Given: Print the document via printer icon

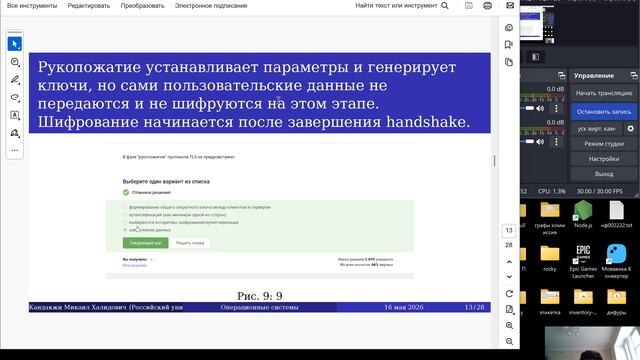Looking at the screenshot, I should (487, 6).
